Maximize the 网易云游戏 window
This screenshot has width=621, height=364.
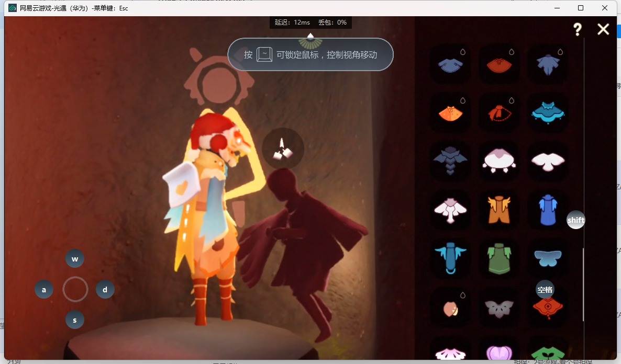(x=581, y=8)
